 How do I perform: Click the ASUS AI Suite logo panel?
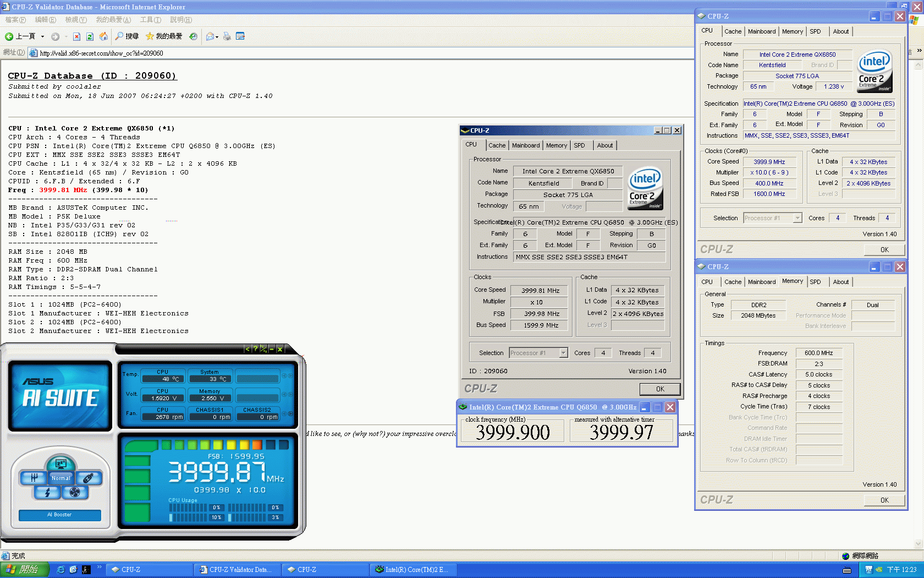point(61,395)
